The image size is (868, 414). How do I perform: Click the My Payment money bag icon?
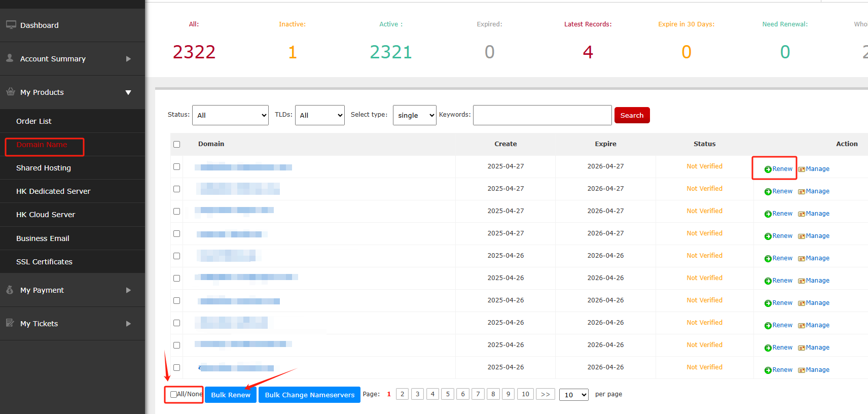coord(10,290)
